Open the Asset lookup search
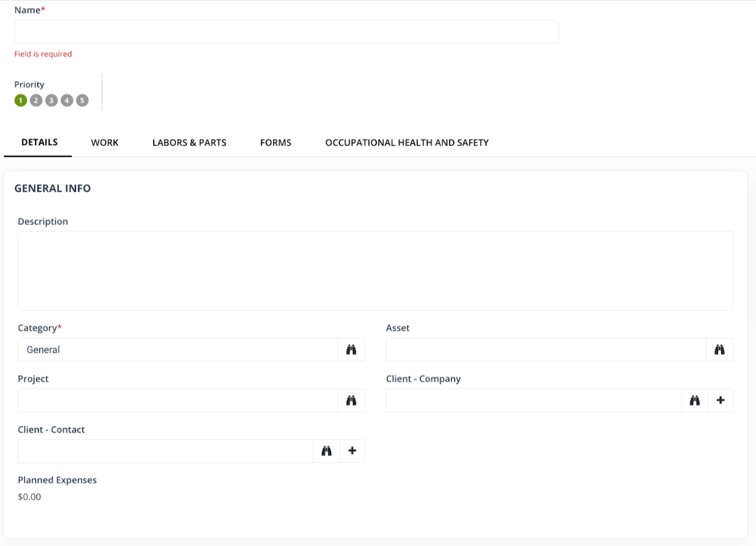 point(720,350)
